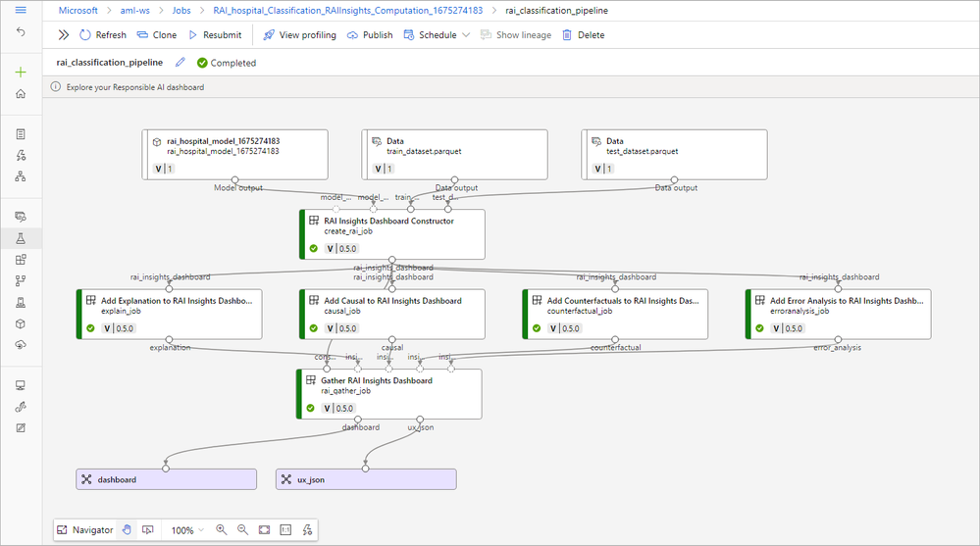
Task: Go to Jobs breadcrumb link
Action: coord(181,10)
